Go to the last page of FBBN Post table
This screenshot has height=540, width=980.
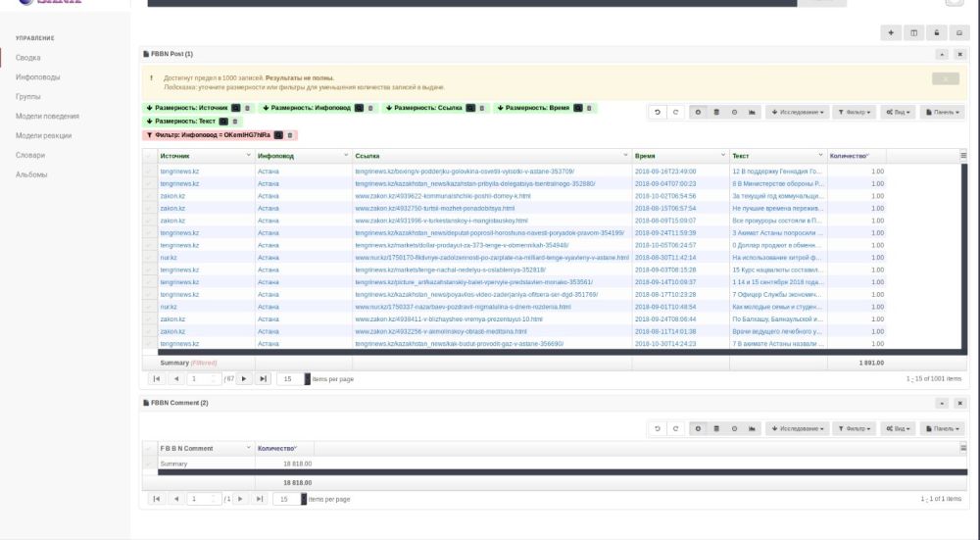tap(263, 378)
